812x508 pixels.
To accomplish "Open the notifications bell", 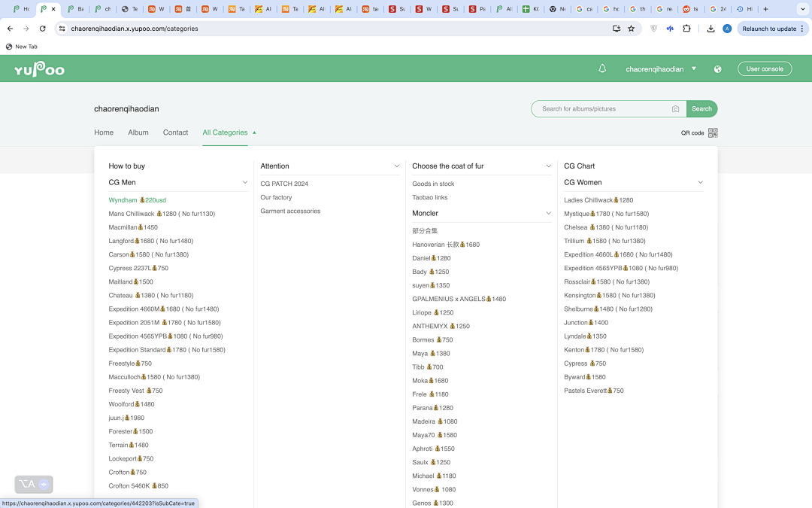I will click(x=602, y=68).
